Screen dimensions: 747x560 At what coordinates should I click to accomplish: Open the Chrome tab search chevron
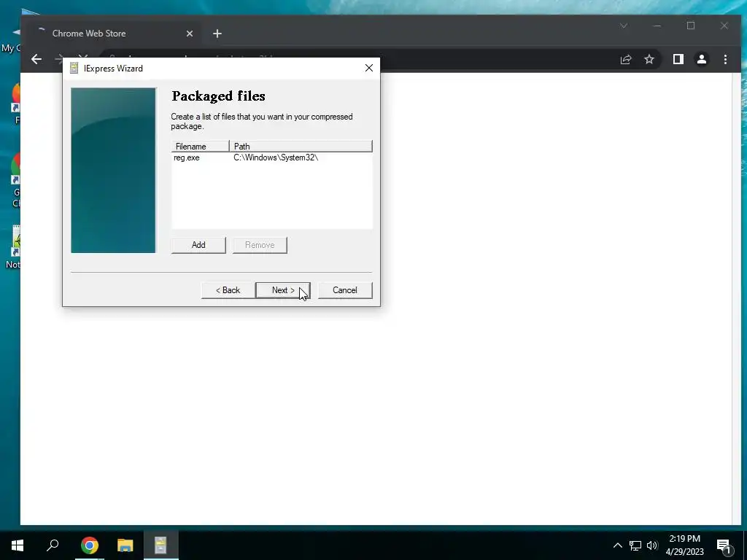(624, 26)
